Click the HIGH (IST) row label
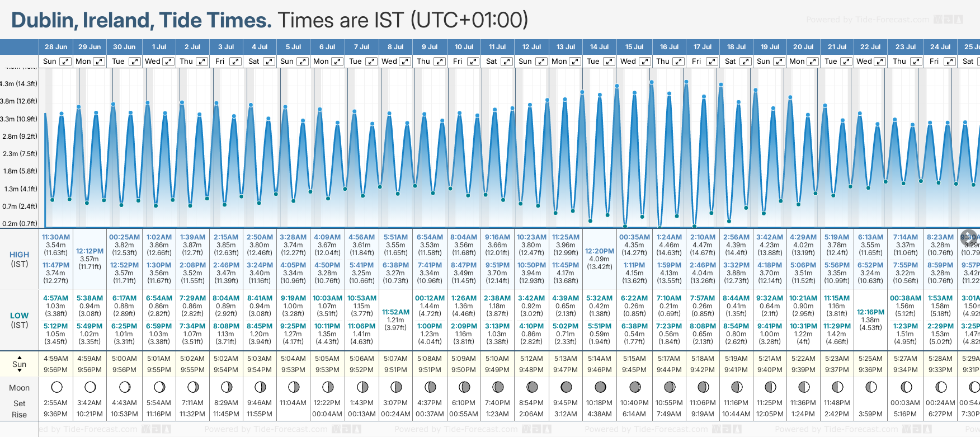Image resolution: width=980 pixels, height=437 pixels. [20, 259]
